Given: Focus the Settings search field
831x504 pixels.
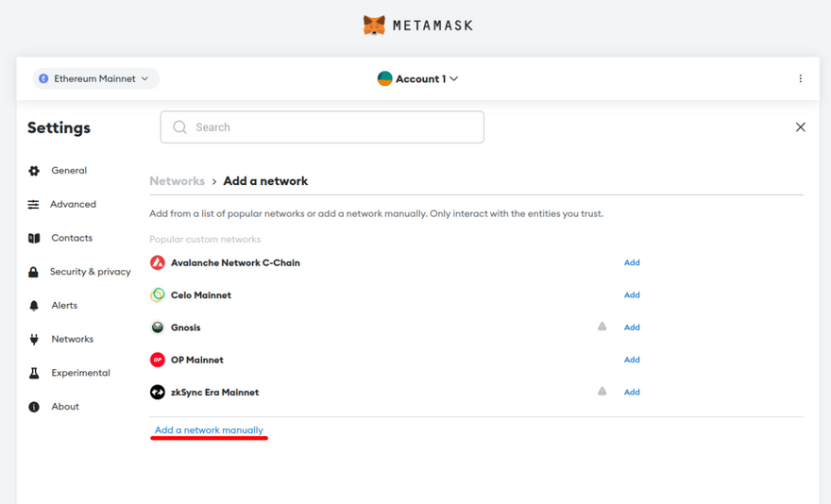Looking at the screenshot, I should 322,127.
